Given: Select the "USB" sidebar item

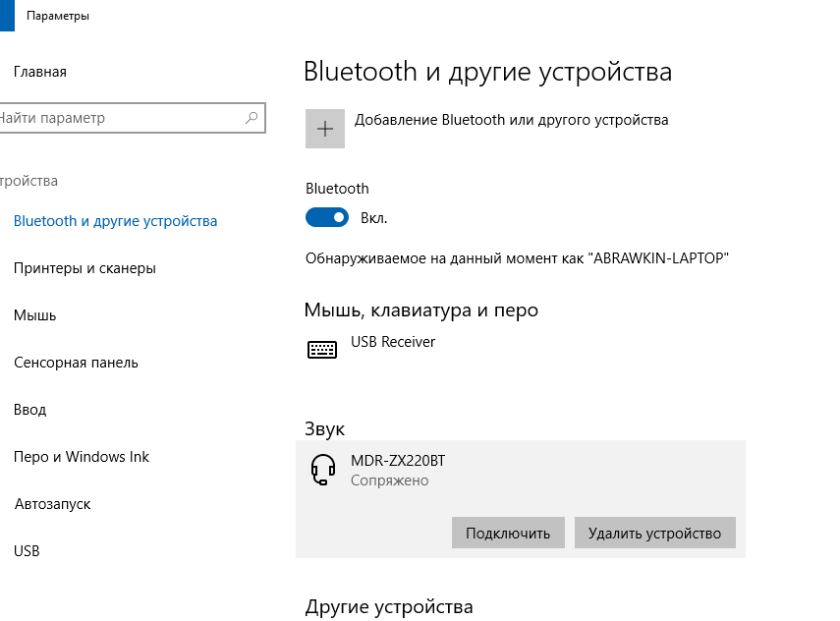Looking at the screenshot, I should [x=27, y=551].
